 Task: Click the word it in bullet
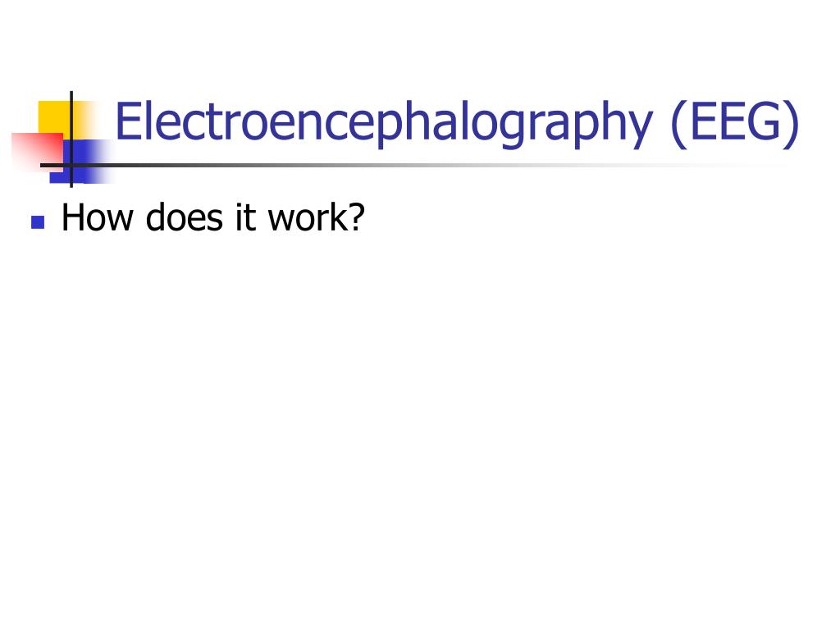click(244, 217)
